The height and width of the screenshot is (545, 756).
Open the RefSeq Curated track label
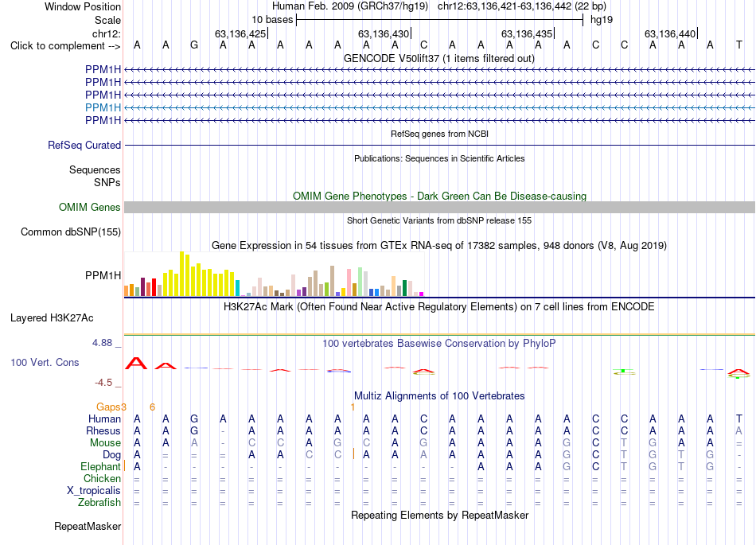(84, 145)
